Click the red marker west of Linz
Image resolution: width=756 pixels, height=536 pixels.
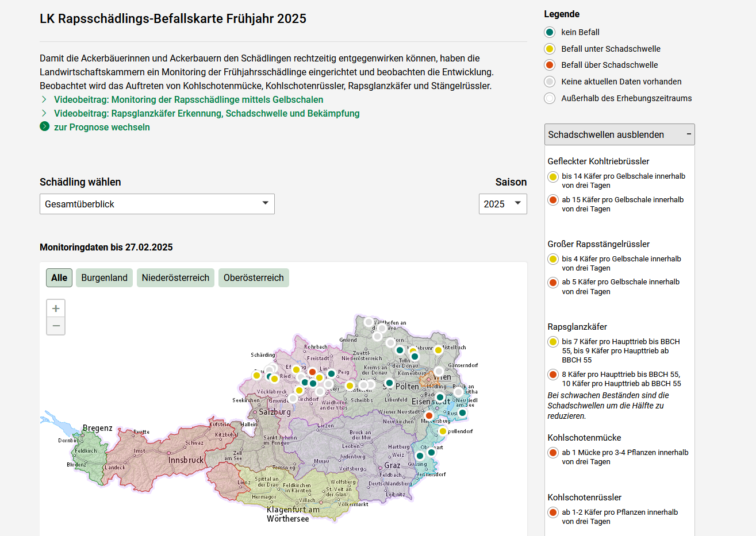point(312,372)
